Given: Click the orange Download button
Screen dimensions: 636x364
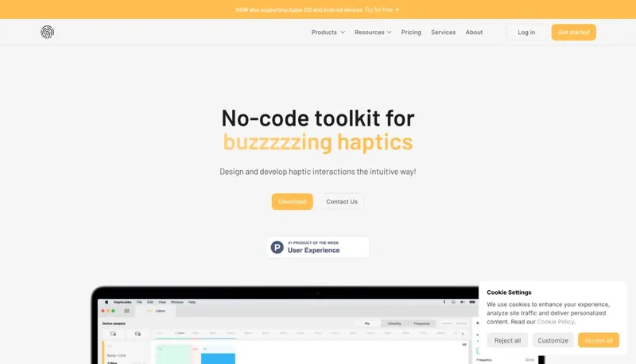Looking at the screenshot, I should (x=292, y=201).
